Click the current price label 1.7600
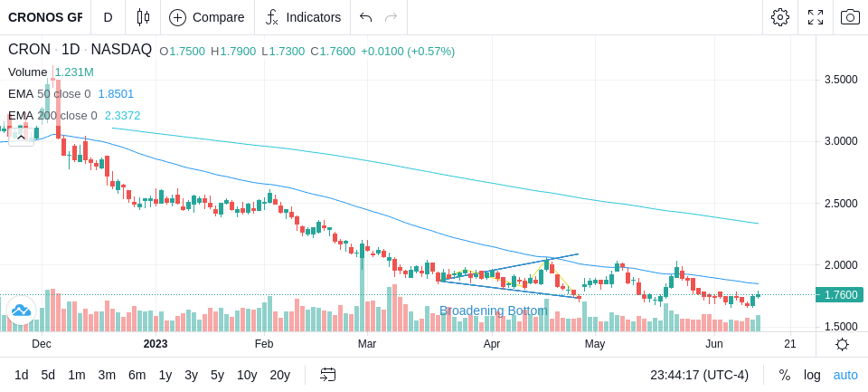The image size is (868, 392). [840, 295]
